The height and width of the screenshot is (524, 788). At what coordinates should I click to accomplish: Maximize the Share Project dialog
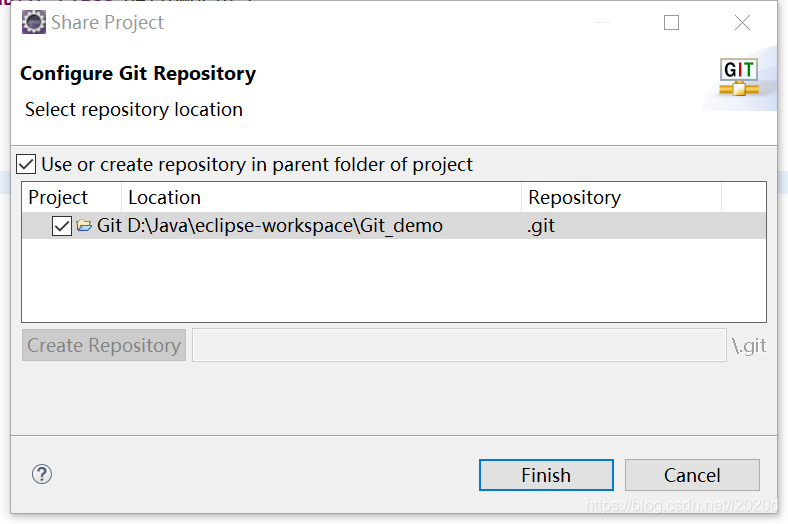[x=671, y=23]
